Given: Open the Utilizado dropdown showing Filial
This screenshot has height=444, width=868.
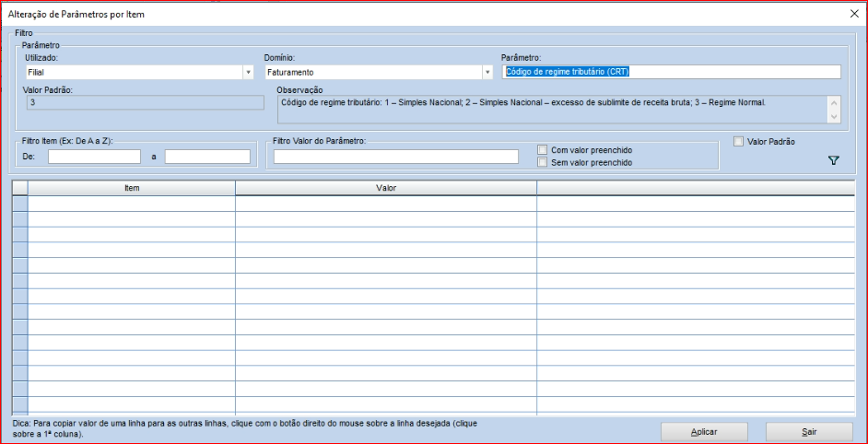Looking at the screenshot, I should coord(248,72).
